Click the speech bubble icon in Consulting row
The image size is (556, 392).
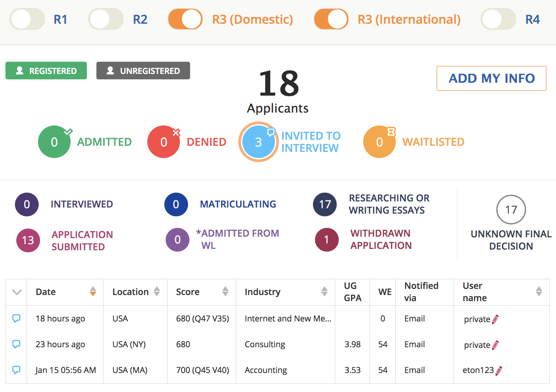16,344
